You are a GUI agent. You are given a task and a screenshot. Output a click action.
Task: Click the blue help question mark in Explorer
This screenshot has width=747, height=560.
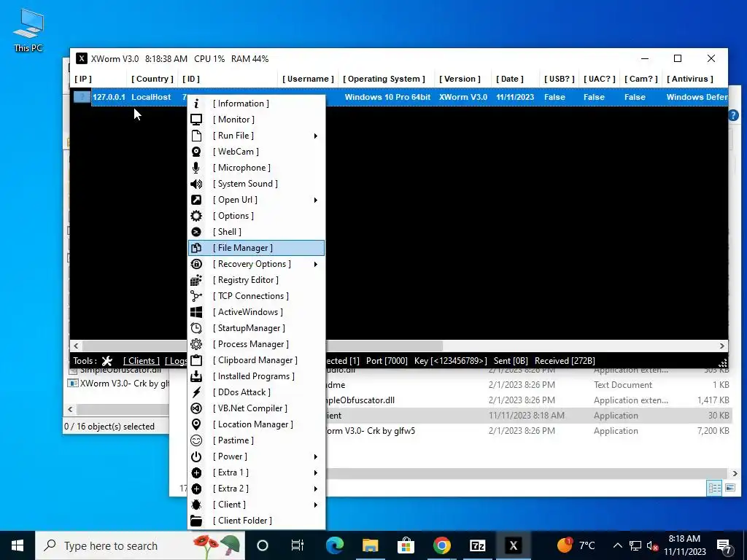click(x=734, y=114)
